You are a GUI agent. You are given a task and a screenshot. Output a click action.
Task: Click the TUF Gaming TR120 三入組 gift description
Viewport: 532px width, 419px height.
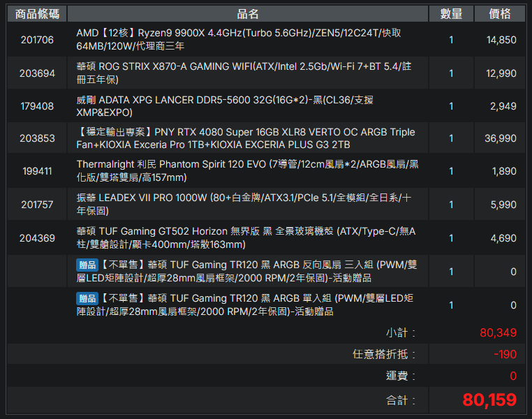[246, 272]
